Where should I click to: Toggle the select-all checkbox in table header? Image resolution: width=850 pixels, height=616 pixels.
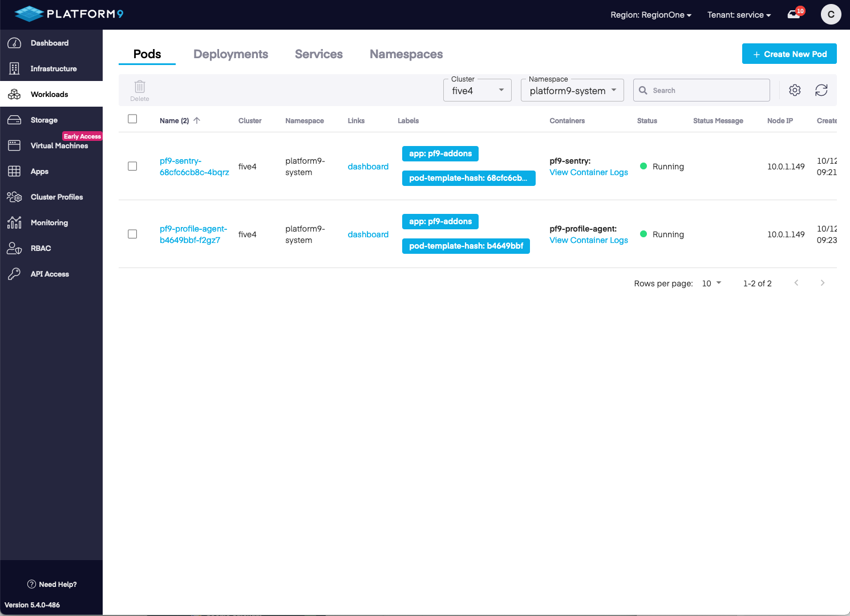coord(132,119)
